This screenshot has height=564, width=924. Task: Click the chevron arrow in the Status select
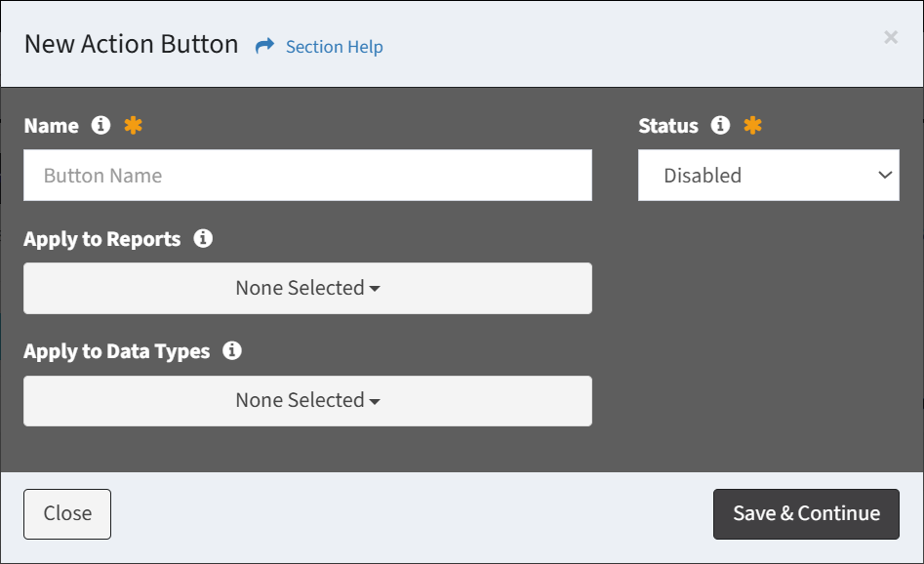885,175
